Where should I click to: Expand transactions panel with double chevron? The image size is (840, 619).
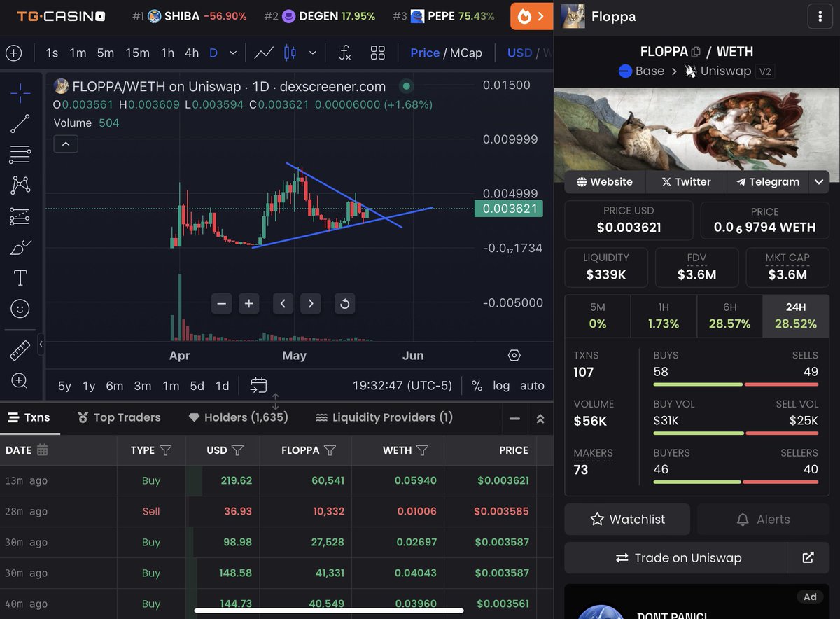[540, 419]
